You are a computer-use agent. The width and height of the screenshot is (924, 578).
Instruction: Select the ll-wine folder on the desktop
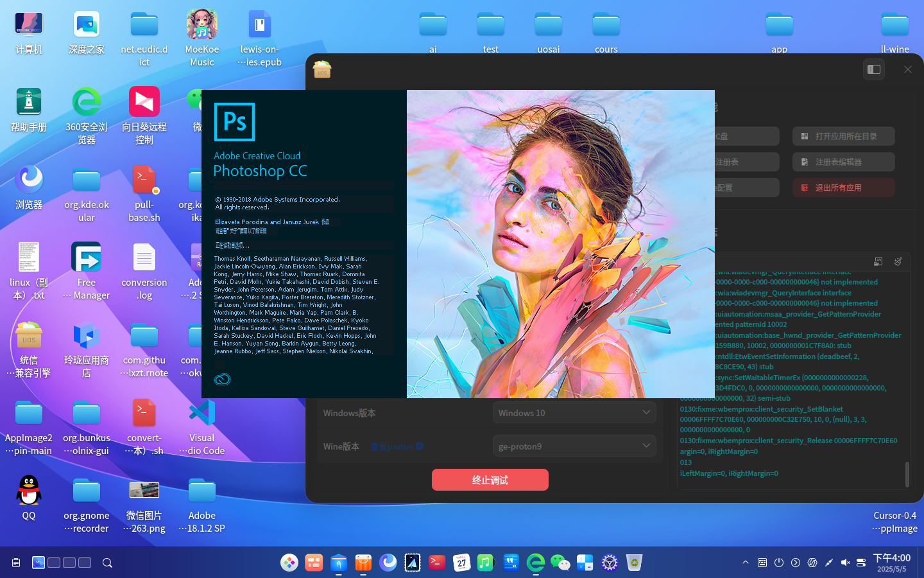pos(895,32)
